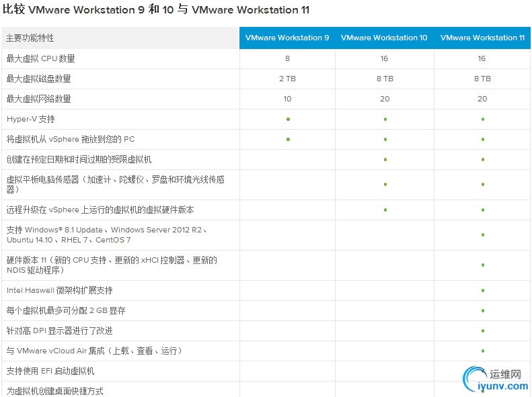This screenshot has width=532, height=397.
Task: Click Workstation 10's 8 TB cell
Action: pos(385,79)
